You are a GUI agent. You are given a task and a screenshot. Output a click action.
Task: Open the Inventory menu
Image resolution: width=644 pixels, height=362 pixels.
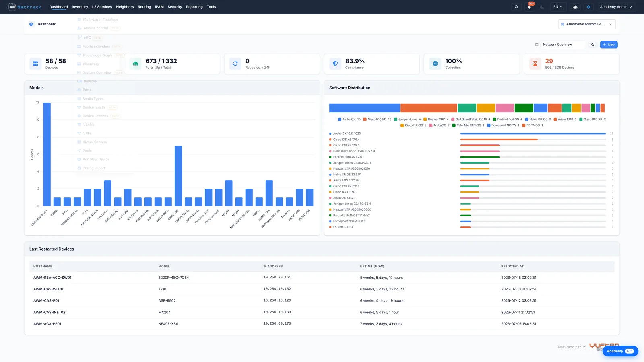click(80, 7)
